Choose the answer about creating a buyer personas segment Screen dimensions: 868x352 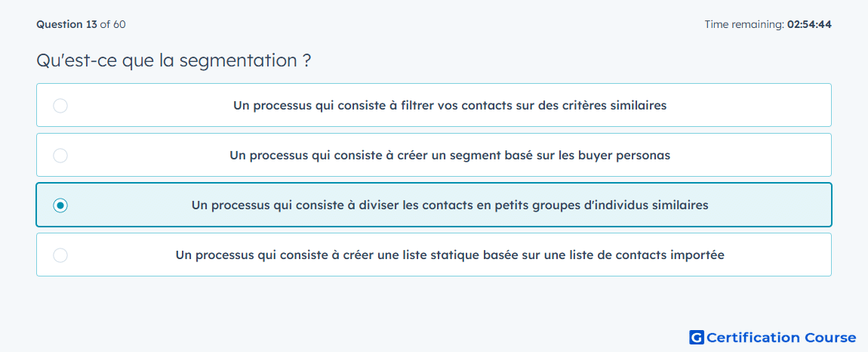[434, 155]
